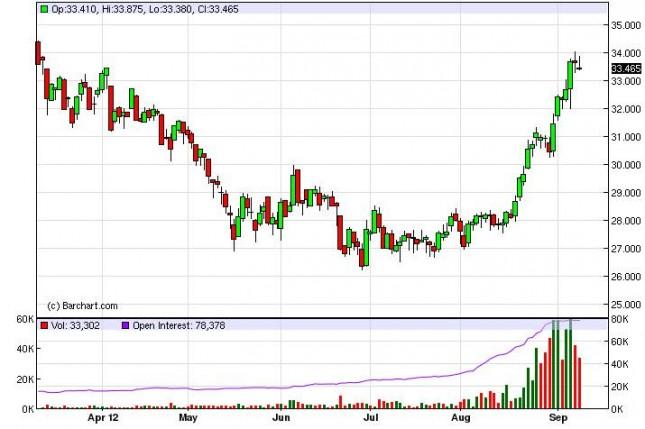
Task: Click the 31.000 price axis label
Action: pos(626,137)
